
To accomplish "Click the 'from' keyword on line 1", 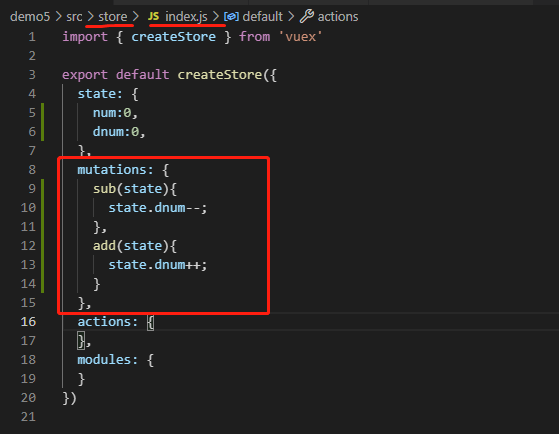I will click(x=255, y=37).
